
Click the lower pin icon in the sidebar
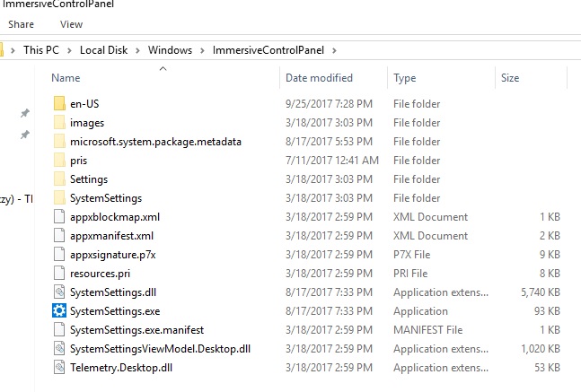click(25, 135)
